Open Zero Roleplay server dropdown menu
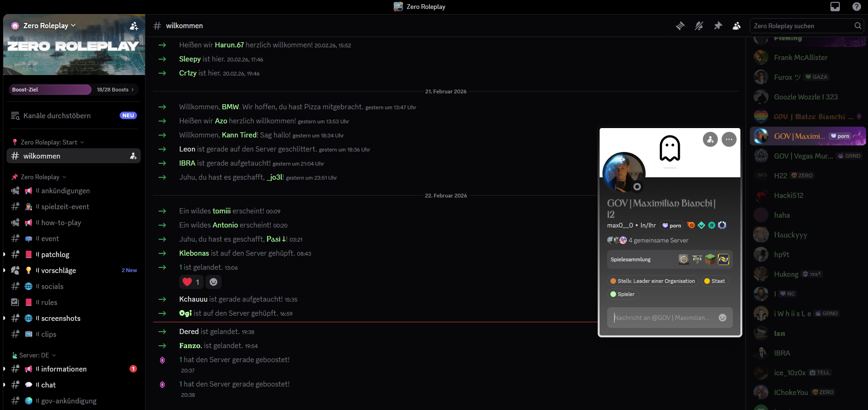Image resolution: width=868 pixels, height=410 pixels. point(49,26)
